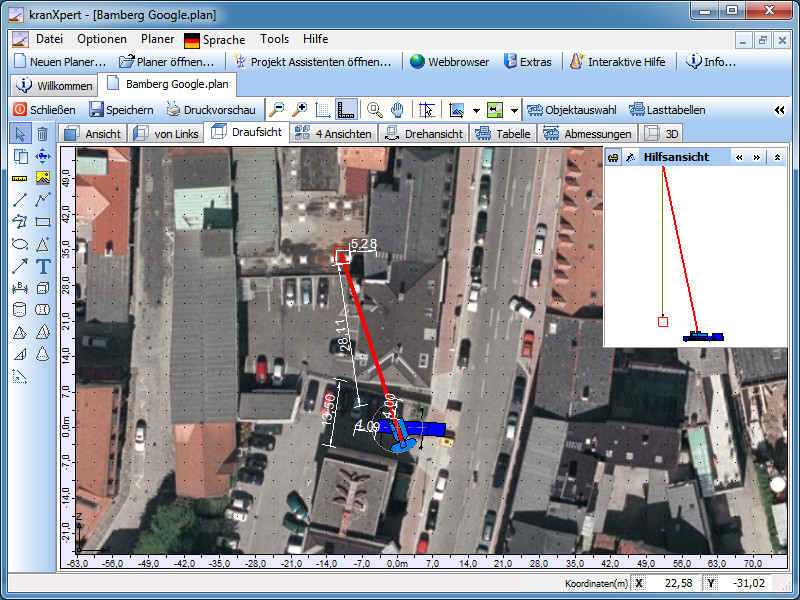800x600 pixels.
Task: Collapse toolbar with the double left chevron
Action: coord(780,110)
